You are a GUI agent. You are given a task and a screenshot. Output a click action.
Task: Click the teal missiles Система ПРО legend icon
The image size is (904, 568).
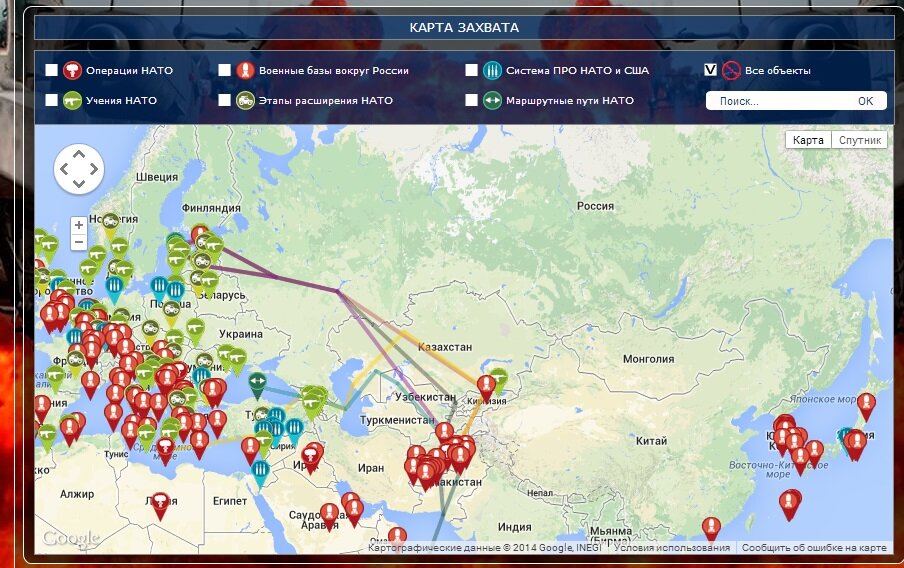pyautogui.click(x=492, y=70)
